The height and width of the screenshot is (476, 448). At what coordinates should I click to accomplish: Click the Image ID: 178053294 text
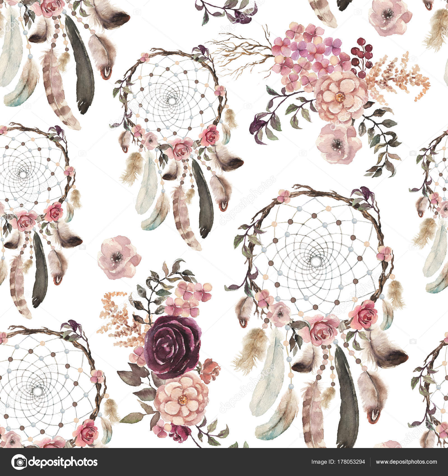pyautogui.click(x=338, y=462)
